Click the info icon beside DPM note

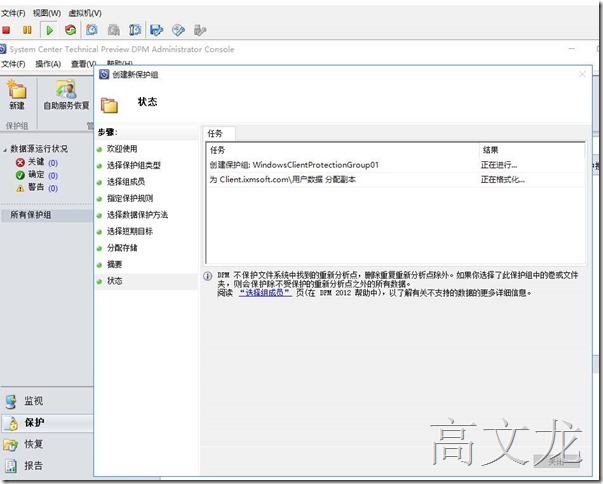click(207, 276)
